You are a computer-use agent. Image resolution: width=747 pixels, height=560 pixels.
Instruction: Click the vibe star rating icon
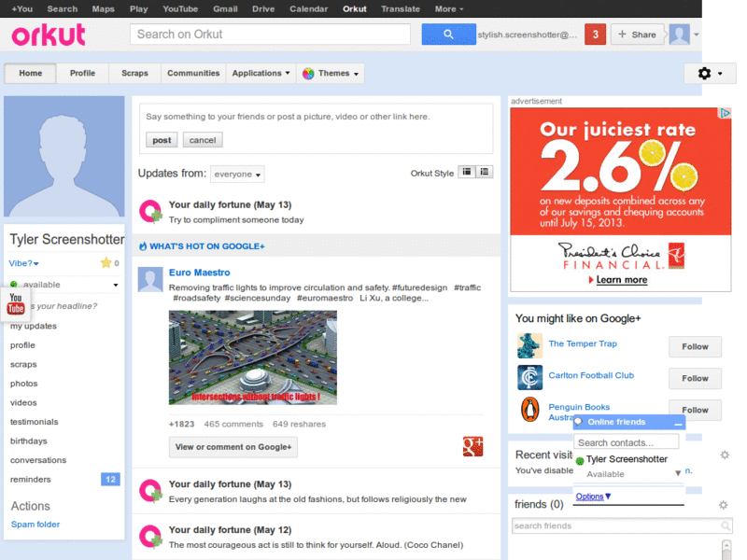coord(106,263)
